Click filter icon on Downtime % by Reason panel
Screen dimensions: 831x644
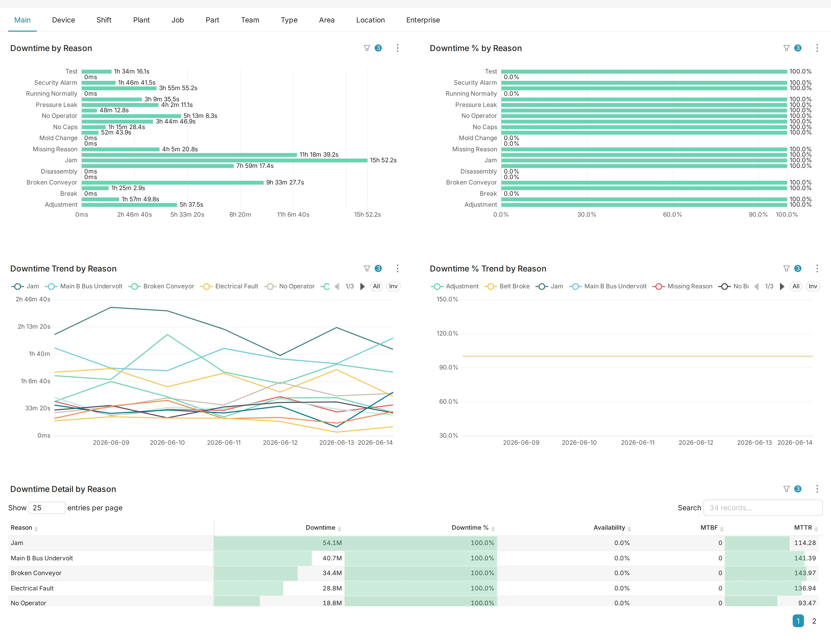coord(787,48)
